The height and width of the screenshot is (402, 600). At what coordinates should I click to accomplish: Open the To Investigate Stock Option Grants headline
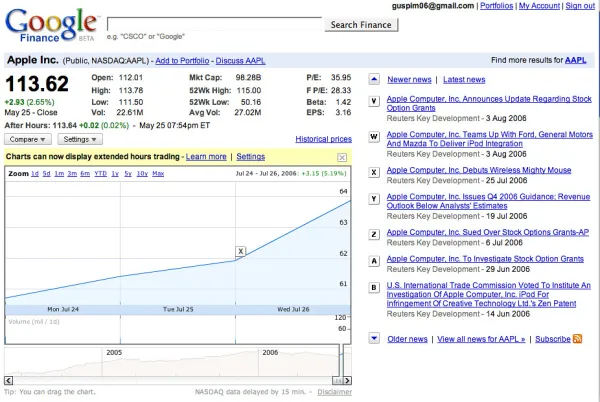coord(485,259)
